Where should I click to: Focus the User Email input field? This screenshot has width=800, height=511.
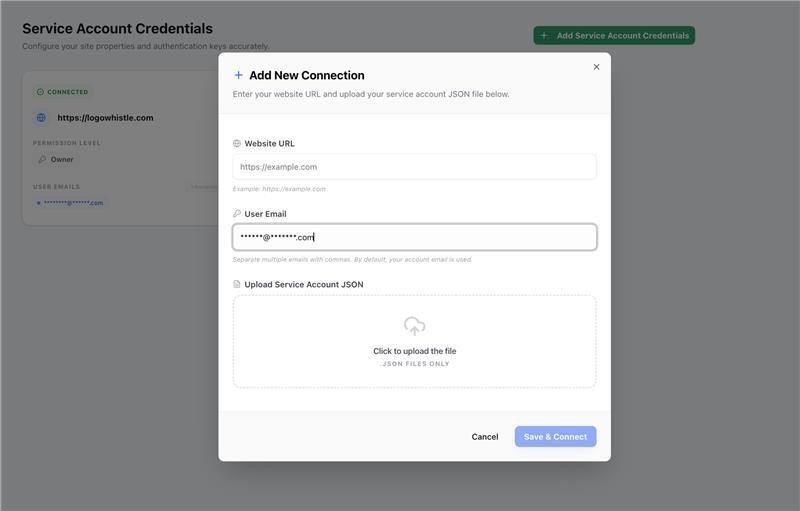coord(414,237)
